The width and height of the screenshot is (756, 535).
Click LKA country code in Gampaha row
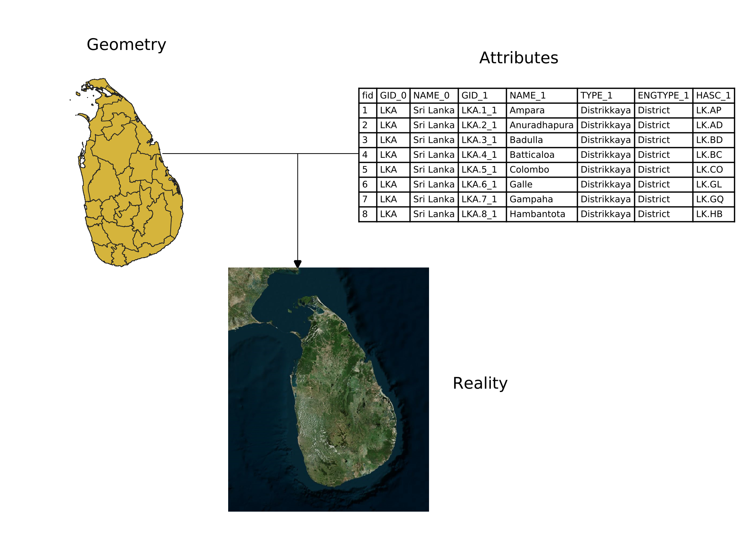tap(393, 199)
